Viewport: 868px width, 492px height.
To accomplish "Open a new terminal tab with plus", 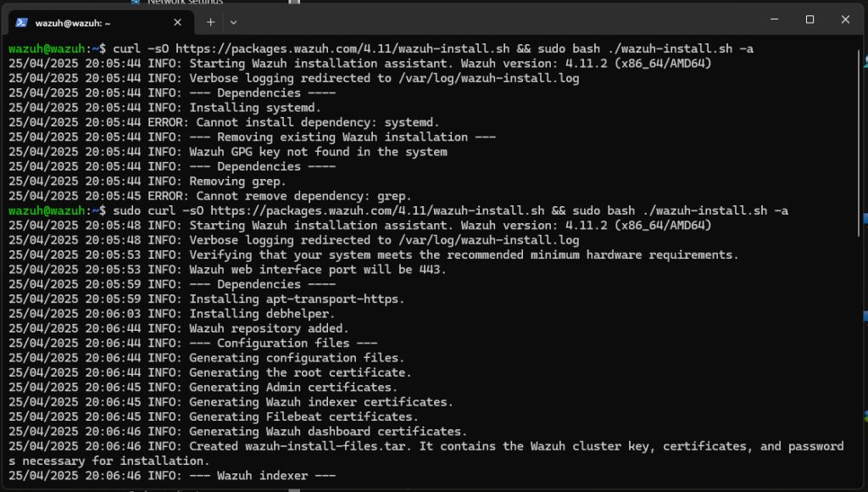I will pyautogui.click(x=210, y=22).
